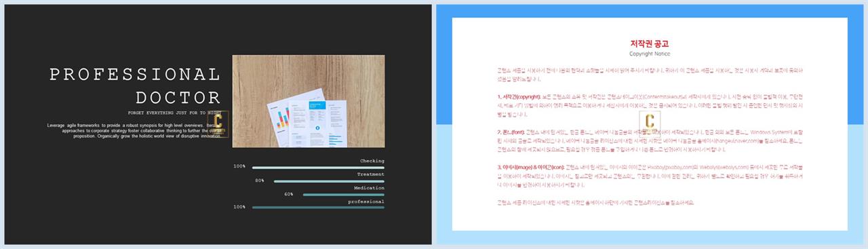The image size is (868, 249).
Task: Click the FORGET EVERYTHING JUST FOR TO NIGHT subtitle
Action: [175, 113]
